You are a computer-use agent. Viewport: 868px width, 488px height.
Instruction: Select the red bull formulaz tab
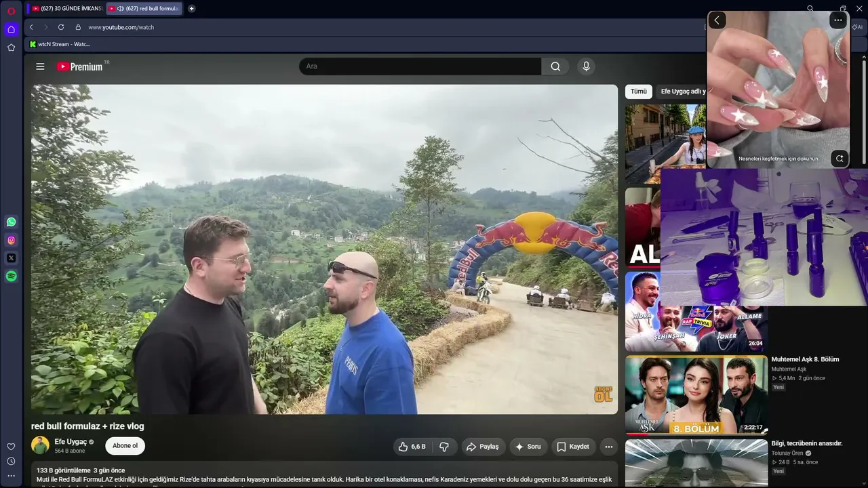[x=144, y=9]
